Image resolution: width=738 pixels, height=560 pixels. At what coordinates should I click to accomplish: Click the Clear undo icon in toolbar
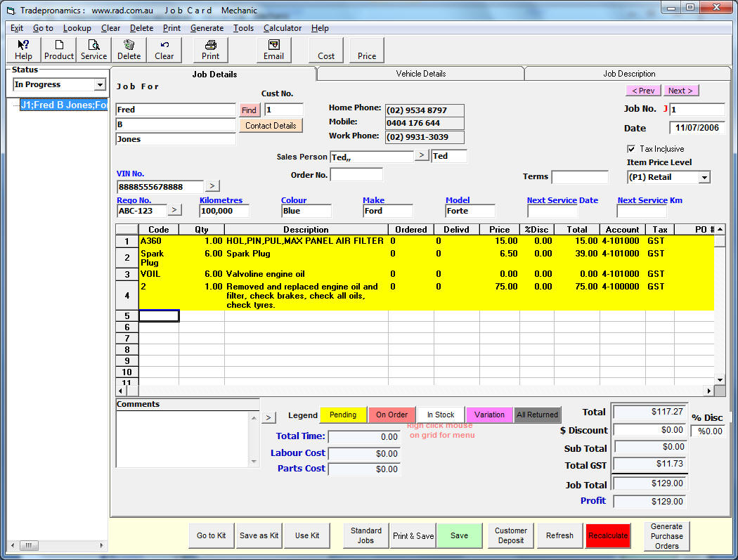click(x=164, y=50)
